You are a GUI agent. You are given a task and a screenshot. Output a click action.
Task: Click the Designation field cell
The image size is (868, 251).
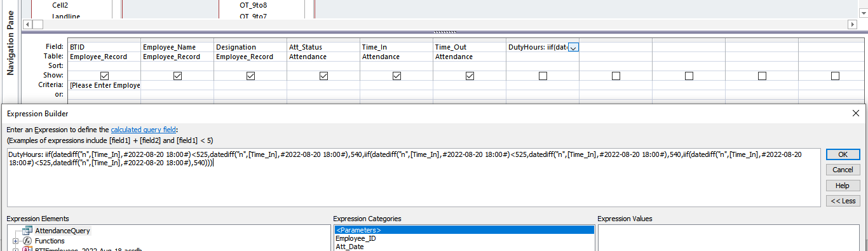pos(250,47)
